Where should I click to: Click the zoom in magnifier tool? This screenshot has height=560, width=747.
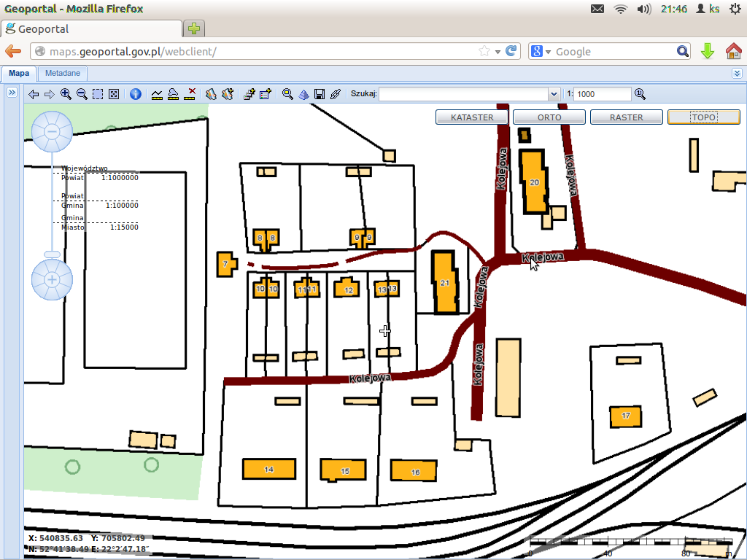(66, 94)
